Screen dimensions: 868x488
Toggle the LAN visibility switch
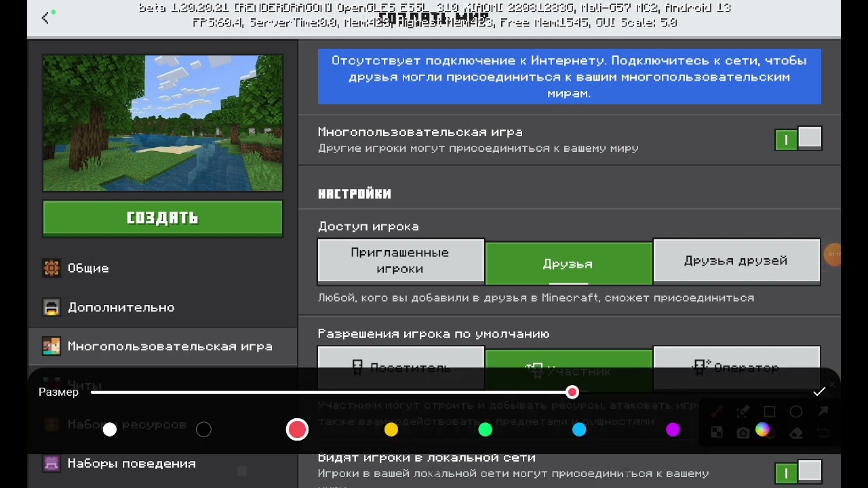coord(798,472)
